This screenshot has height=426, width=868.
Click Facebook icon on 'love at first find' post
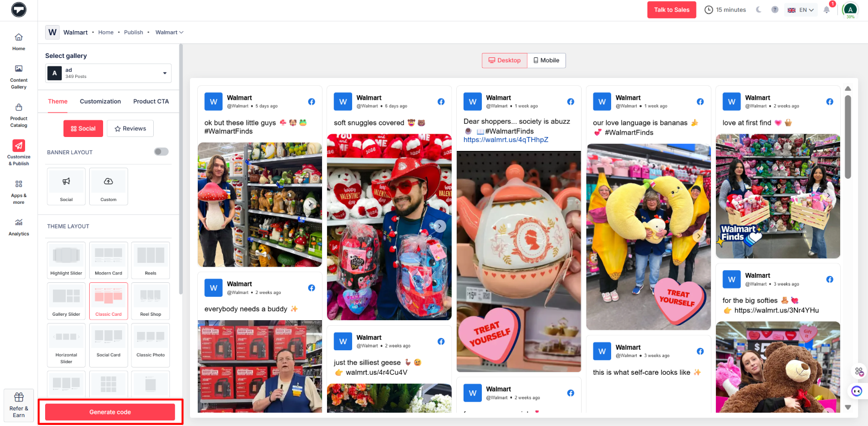click(830, 101)
